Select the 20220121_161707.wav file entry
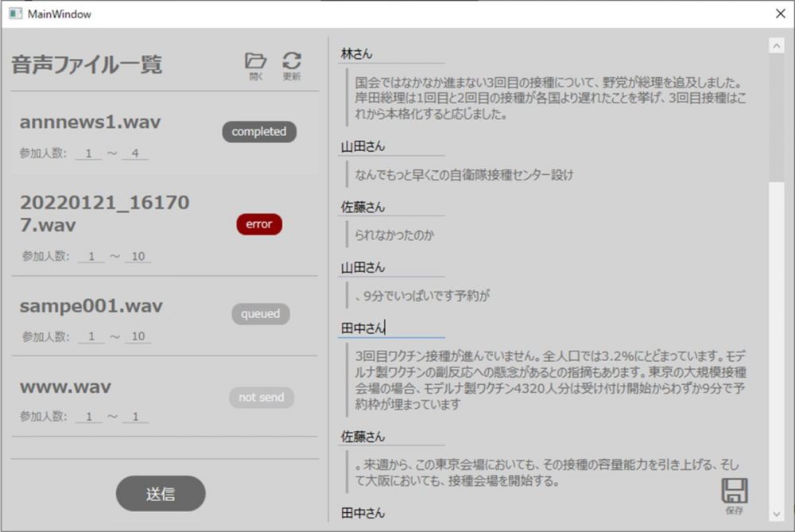 coord(165,227)
